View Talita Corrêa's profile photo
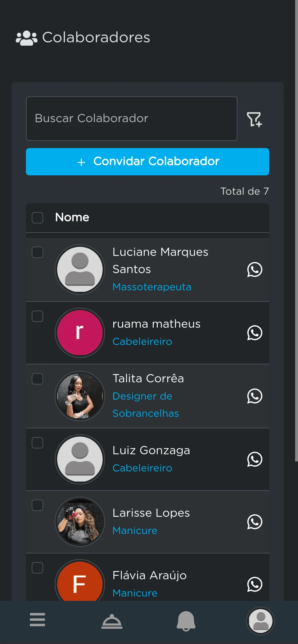Image resolution: width=298 pixels, height=644 pixels. 80,396
